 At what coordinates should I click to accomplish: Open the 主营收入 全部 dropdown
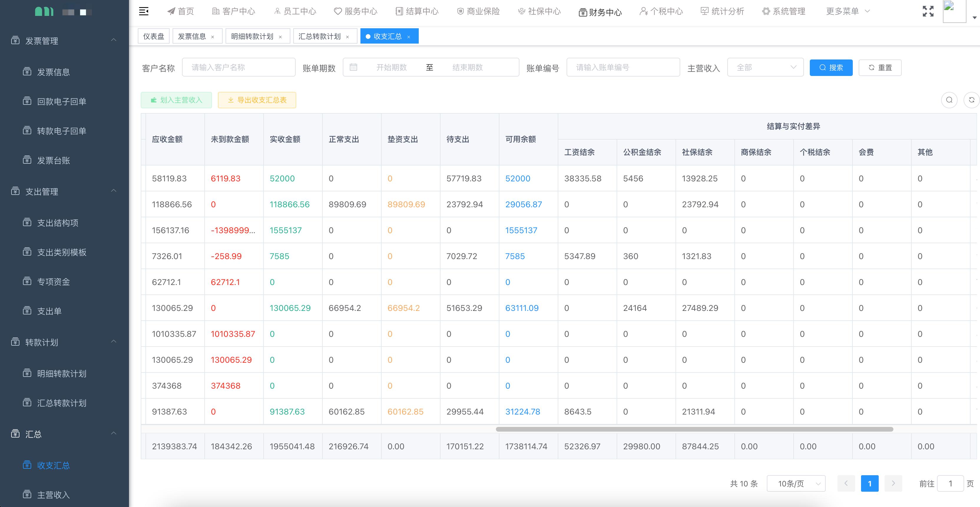point(765,67)
